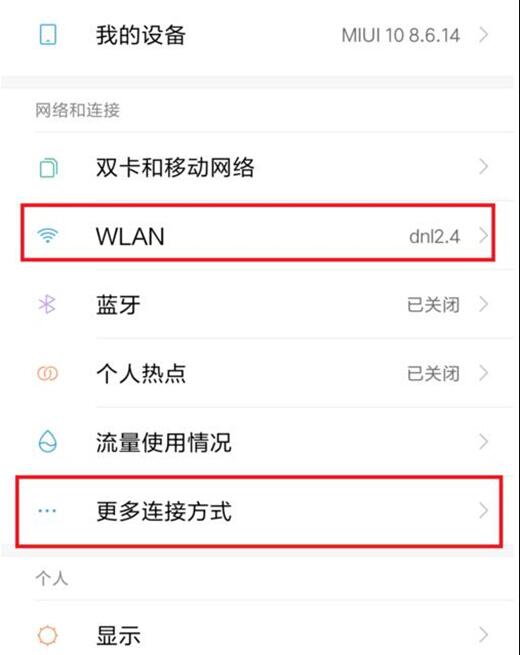
Task: Tap the Display sun icon
Action: [x=47, y=635]
